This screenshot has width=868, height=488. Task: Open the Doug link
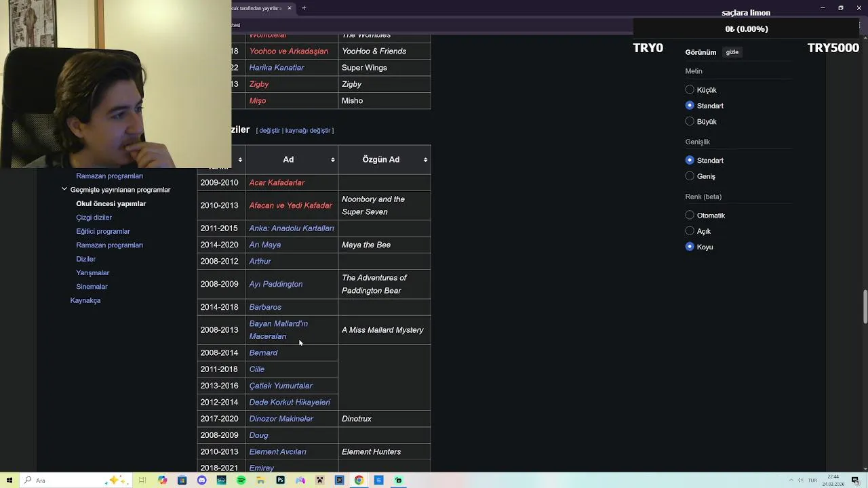258,435
